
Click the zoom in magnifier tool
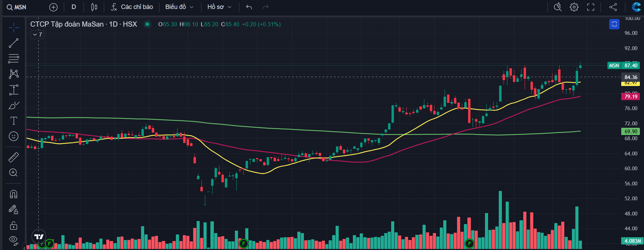[14, 173]
